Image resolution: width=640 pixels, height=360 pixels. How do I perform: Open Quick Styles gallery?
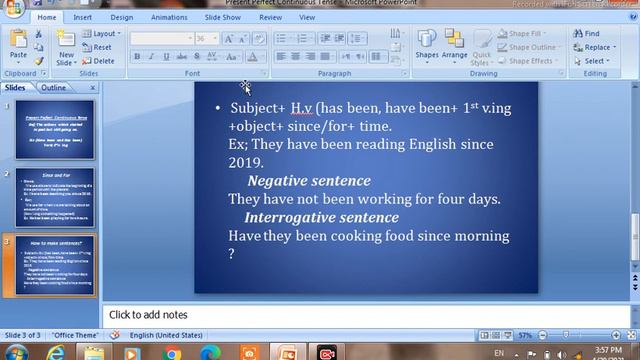coord(482,48)
